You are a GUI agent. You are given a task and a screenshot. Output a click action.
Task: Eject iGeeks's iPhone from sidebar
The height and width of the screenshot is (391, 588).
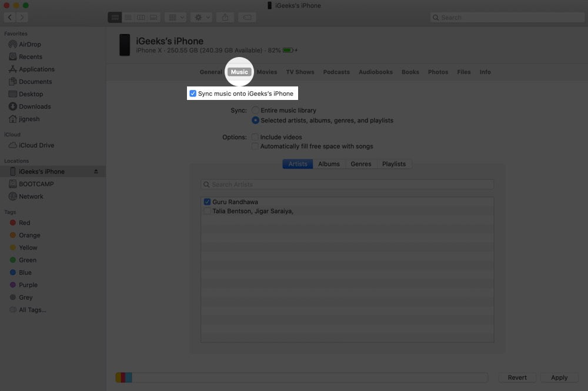[x=96, y=171]
